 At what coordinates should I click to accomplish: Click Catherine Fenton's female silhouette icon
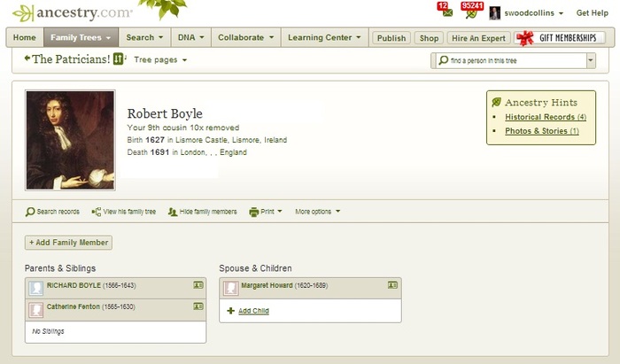[36, 310]
